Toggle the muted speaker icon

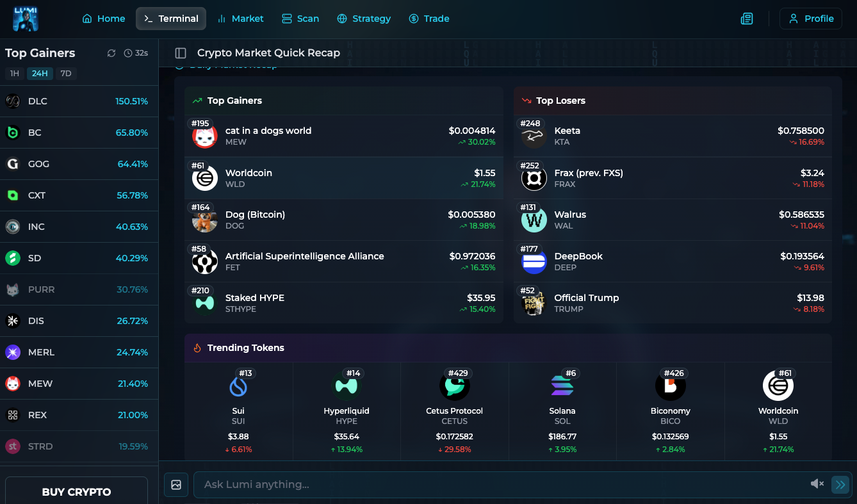pyautogui.click(x=817, y=484)
